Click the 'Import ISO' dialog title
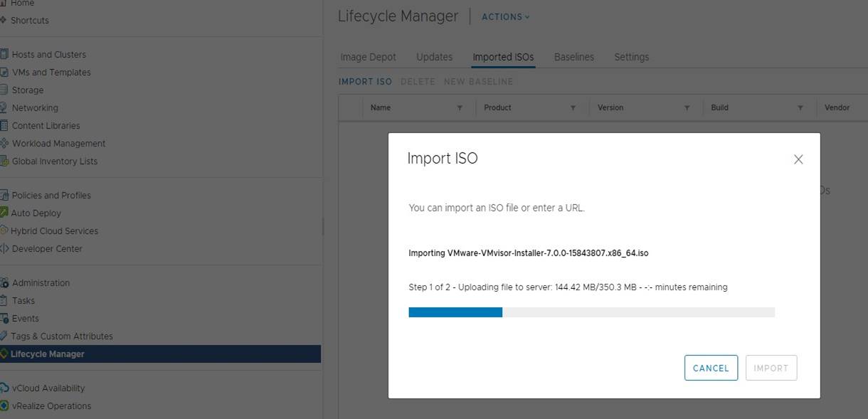This screenshot has width=868, height=419. click(443, 158)
